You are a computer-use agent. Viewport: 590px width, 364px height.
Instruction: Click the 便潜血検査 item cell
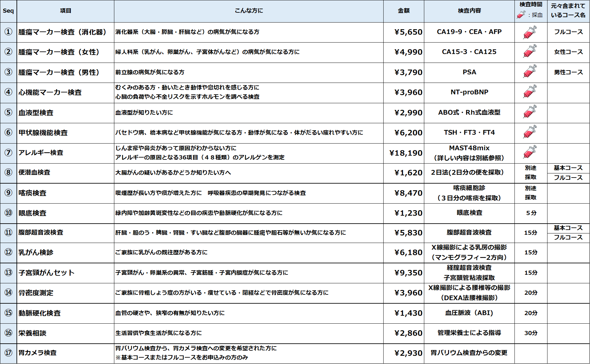pos(65,173)
